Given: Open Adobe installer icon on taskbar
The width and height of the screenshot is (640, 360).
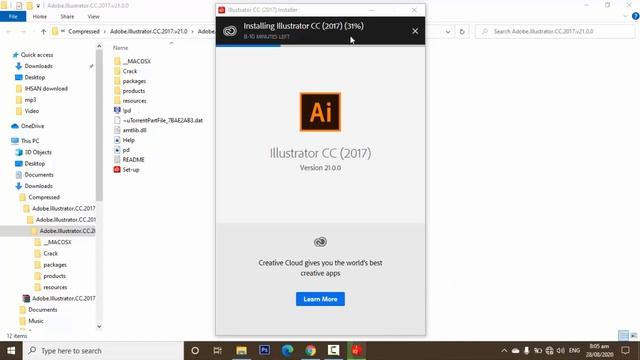Looking at the screenshot, I should point(357,350).
